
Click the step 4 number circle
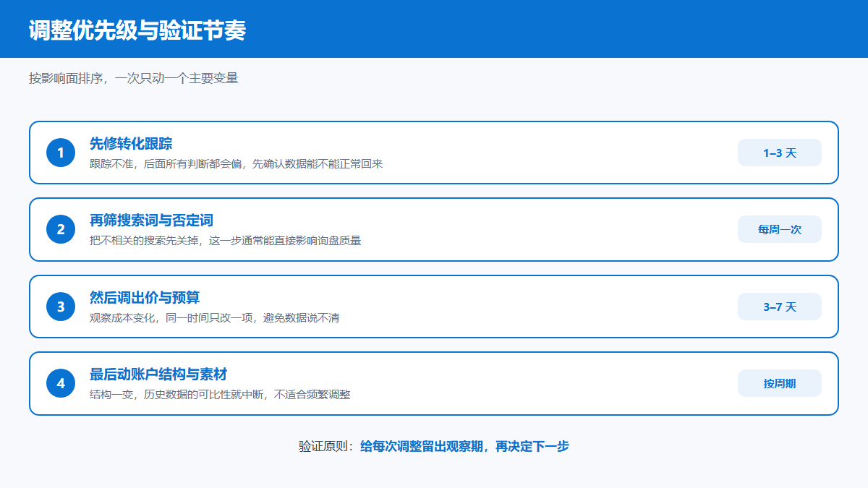point(61,383)
